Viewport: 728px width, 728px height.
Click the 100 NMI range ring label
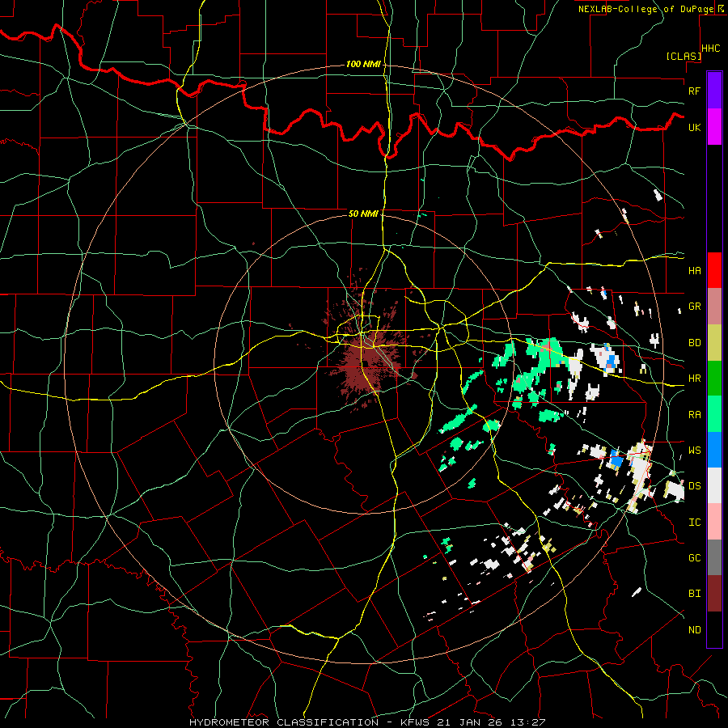pyautogui.click(x=363, y=64)
